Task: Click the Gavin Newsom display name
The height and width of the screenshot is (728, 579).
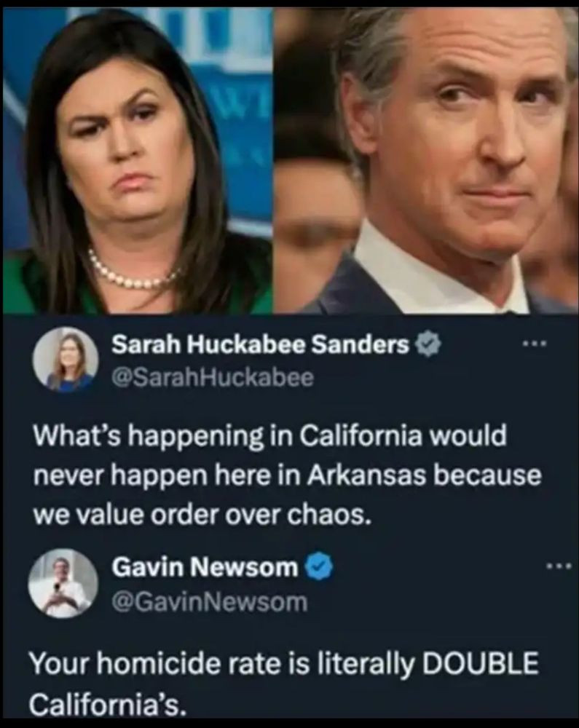Action: (205, 567)
